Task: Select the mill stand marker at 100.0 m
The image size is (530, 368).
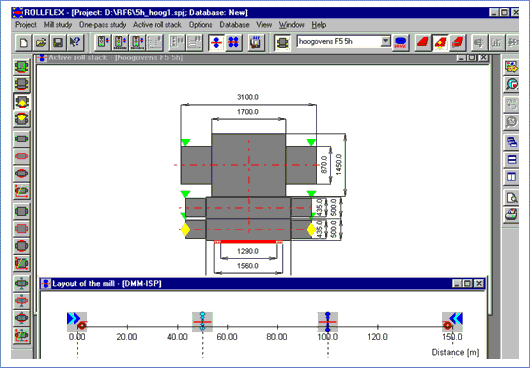Action: [328, 322]
